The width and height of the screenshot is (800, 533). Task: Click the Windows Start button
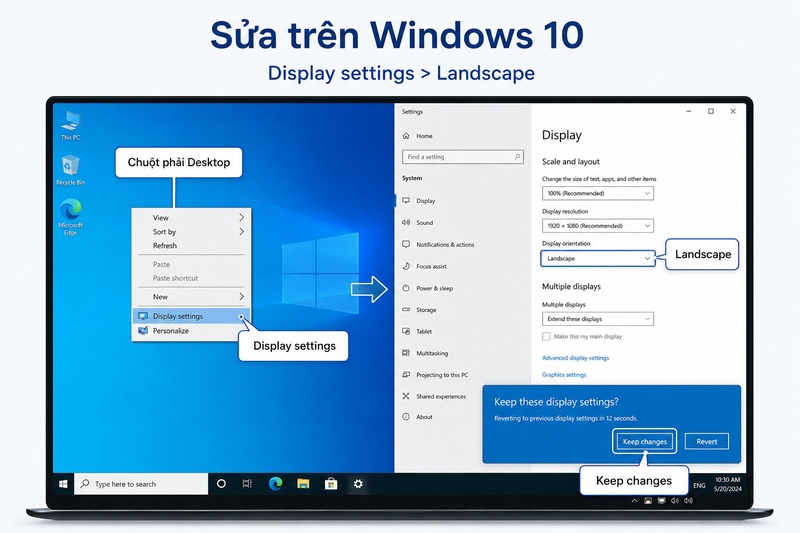tap(63, 484)
